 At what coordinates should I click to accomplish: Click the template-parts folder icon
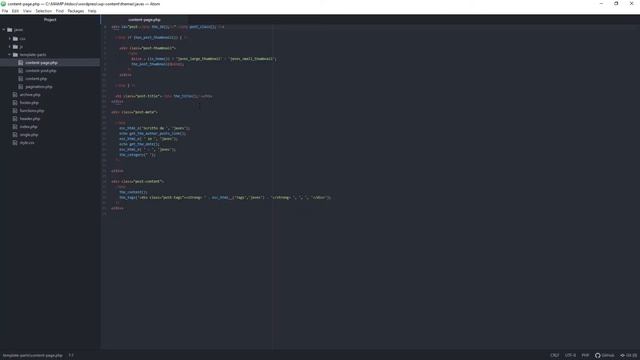16,55
